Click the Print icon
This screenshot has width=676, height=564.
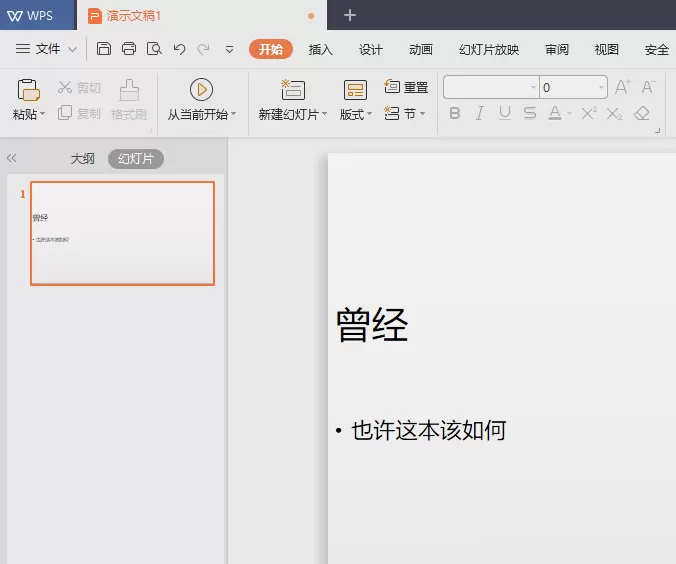128,49
